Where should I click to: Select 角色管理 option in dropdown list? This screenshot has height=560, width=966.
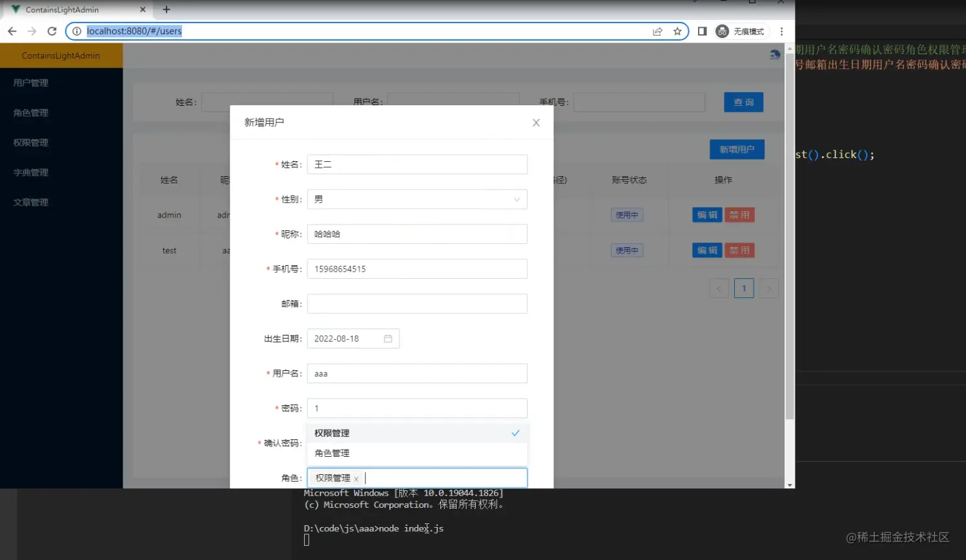coord(417,453)
